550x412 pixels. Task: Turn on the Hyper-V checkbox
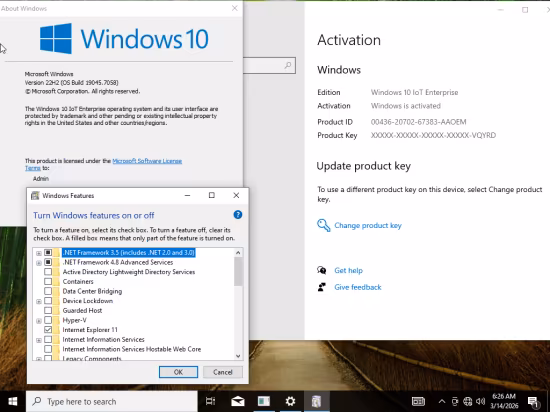tap(48, 320)
